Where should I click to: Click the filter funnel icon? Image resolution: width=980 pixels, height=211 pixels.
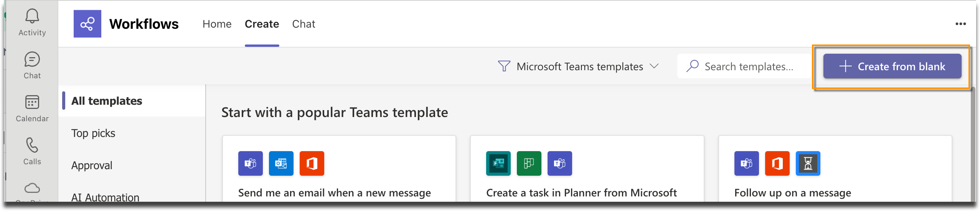point(504,66)
